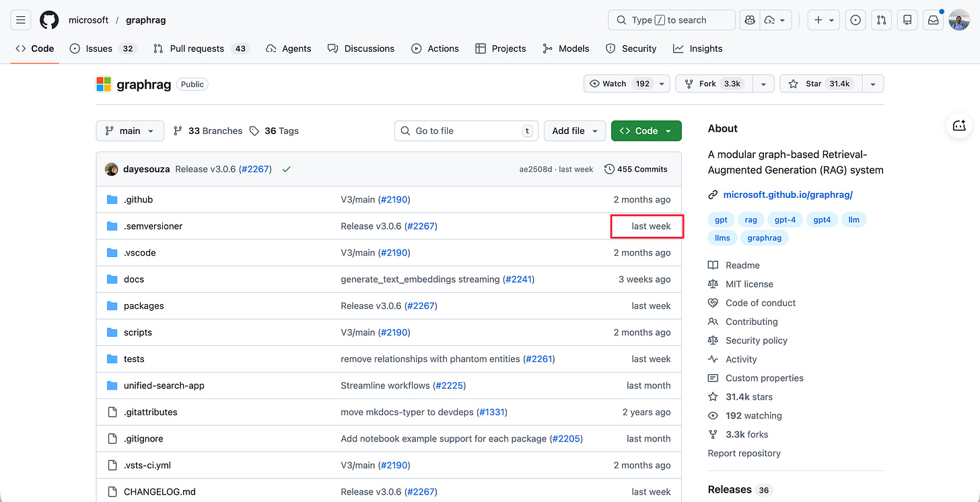Click the .github folder icon
This screenshot has height=502, width=980.
[x=112, y=200]
